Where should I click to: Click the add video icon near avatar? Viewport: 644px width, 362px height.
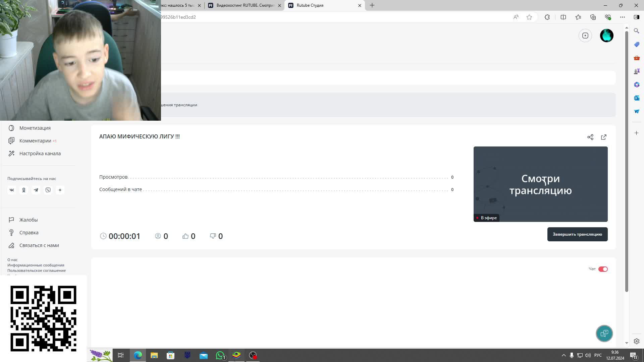[x=585, y=36]
